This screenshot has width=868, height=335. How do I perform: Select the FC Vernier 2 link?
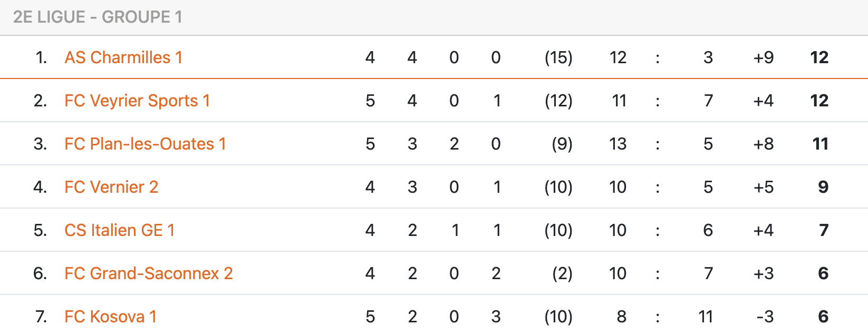pyautogui.click(x=111, y=187)
